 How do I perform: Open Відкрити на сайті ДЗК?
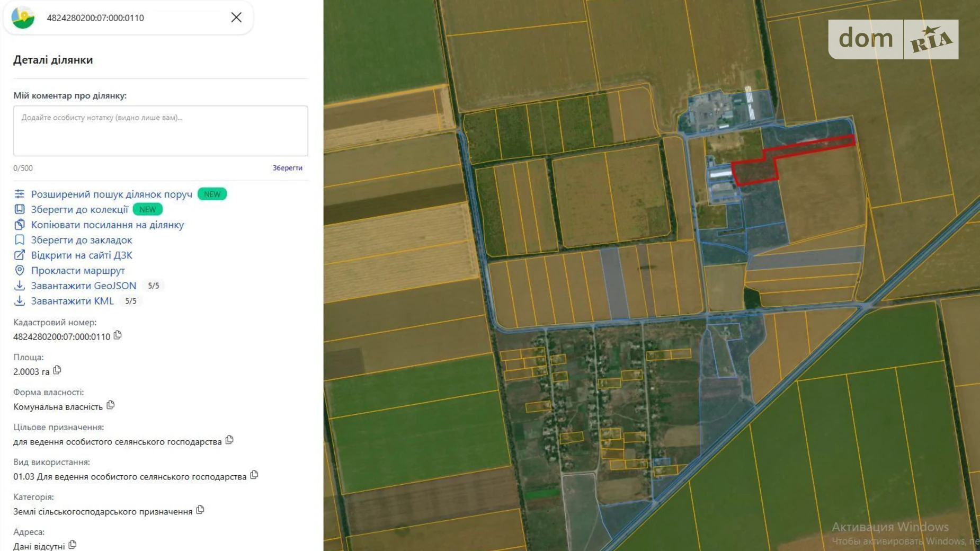[x=82, y=255]
